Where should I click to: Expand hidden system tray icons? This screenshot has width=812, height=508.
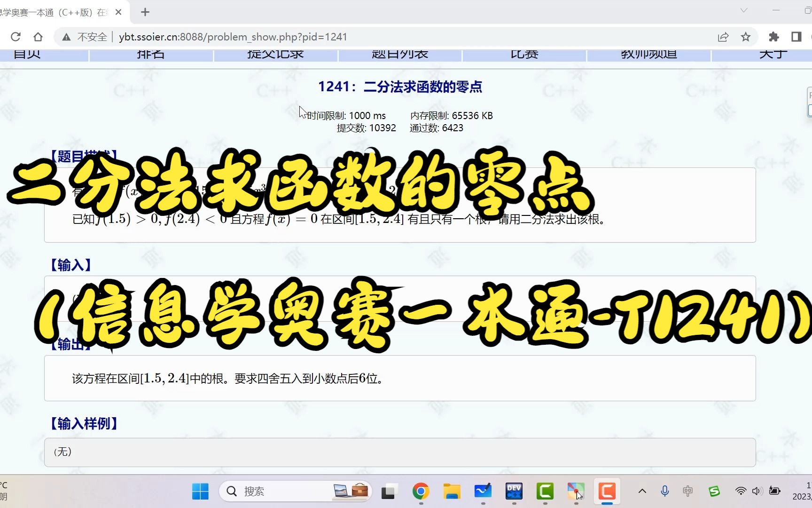(642, 491)
